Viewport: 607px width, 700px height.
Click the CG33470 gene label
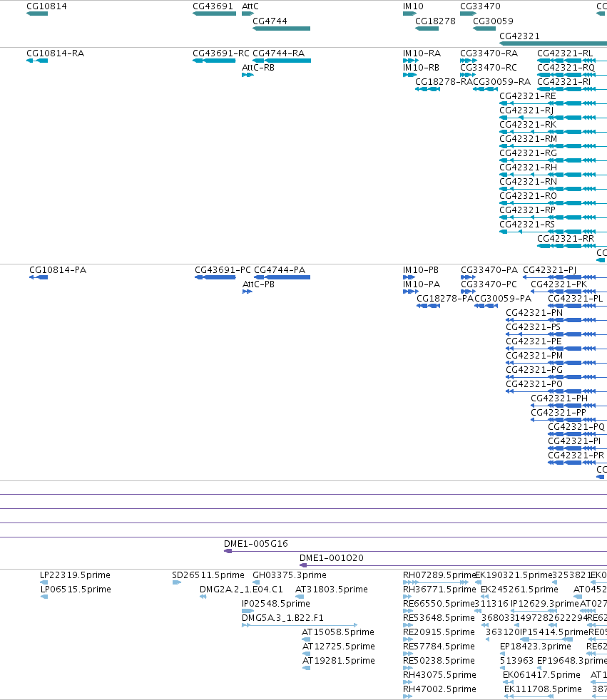pos(480,6)
